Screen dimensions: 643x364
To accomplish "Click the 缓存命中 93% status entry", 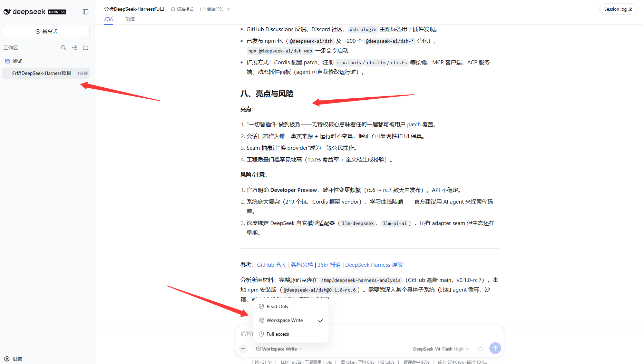I will click(416, 362).
